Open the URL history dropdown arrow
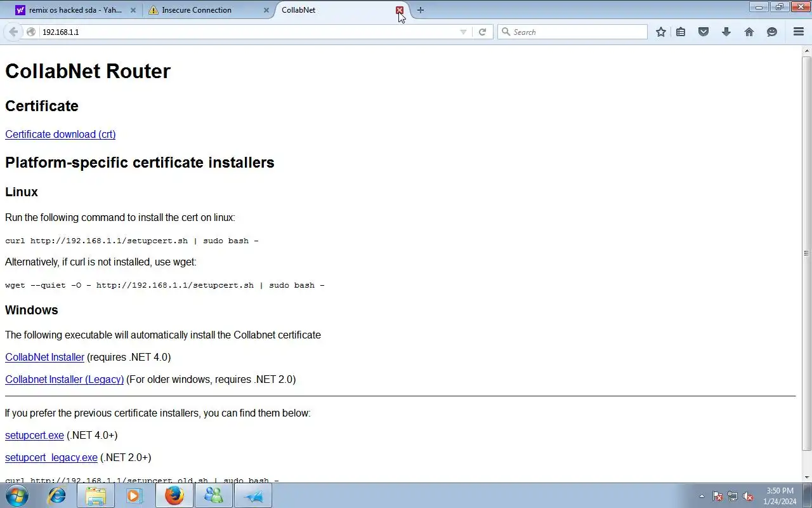Image resolution: width=812 pixels, height=508 pixels. coord(463,32)
